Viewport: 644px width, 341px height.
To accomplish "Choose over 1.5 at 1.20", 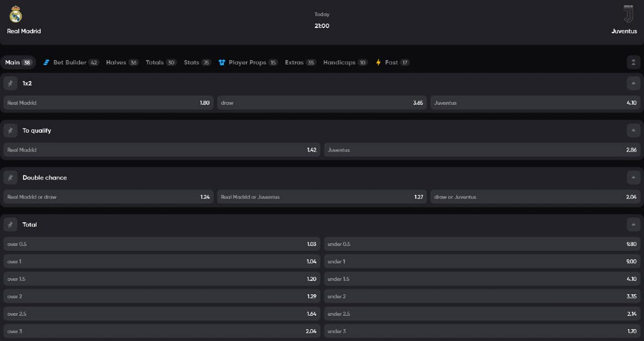I will pyautogui.click(x=162, y=279).
